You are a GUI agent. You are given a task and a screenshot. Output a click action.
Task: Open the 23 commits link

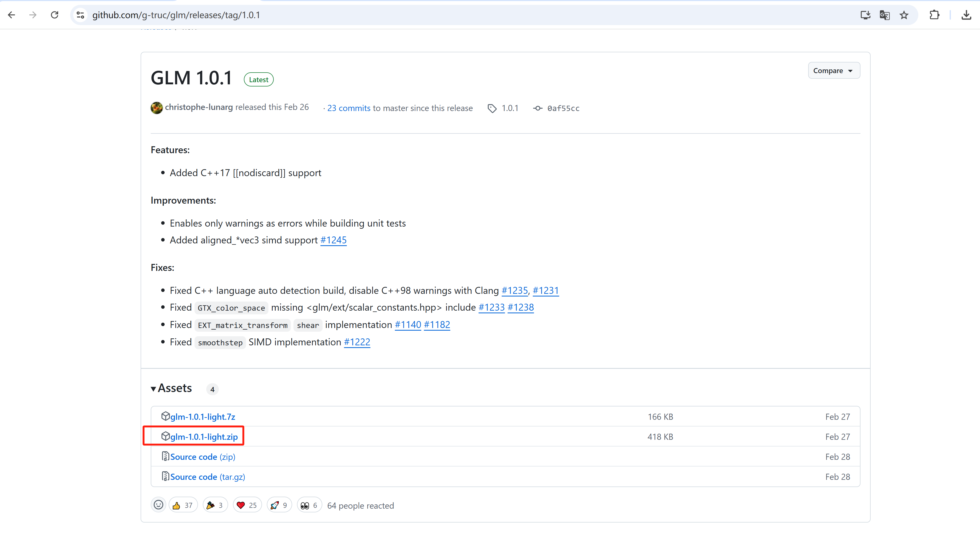pyautogui.click(x=348, y=108)
